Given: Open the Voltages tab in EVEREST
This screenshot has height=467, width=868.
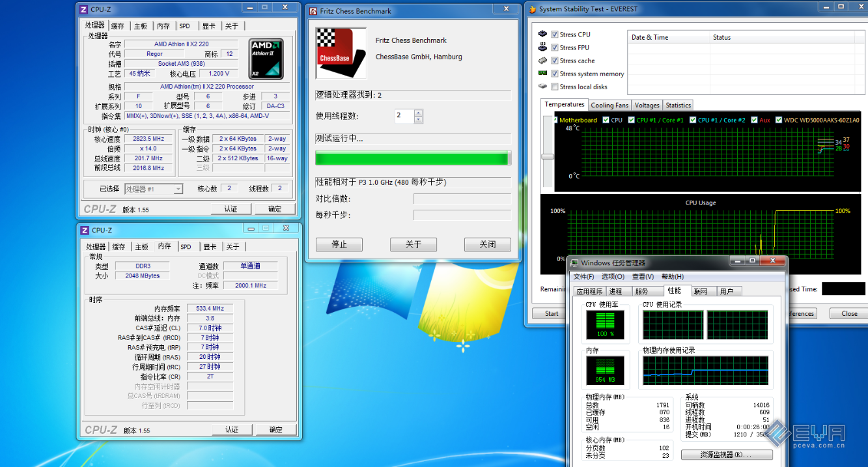Looking at the screenshot, I should point(647,105).
